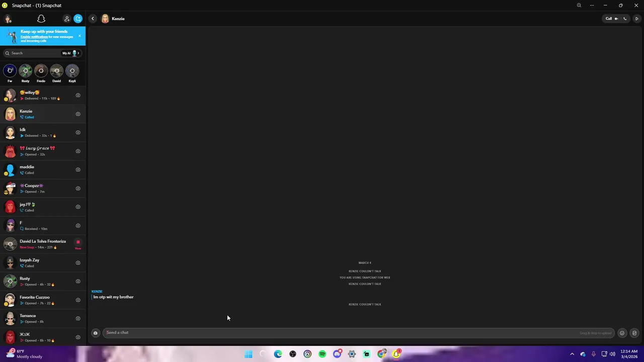This screenshot has height=362, width=644.
Task: Open the weather widget in taskbar
Action: click(x=23, y=354)
